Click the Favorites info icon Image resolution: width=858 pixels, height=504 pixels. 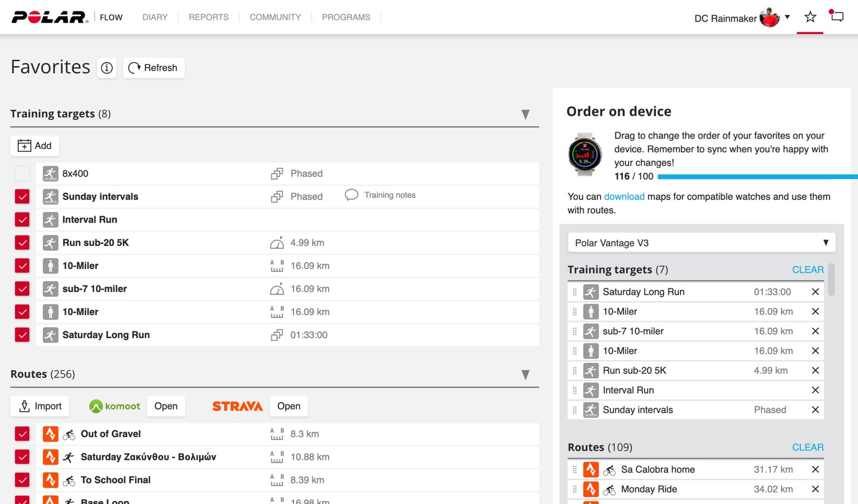[x=107, y=68]
